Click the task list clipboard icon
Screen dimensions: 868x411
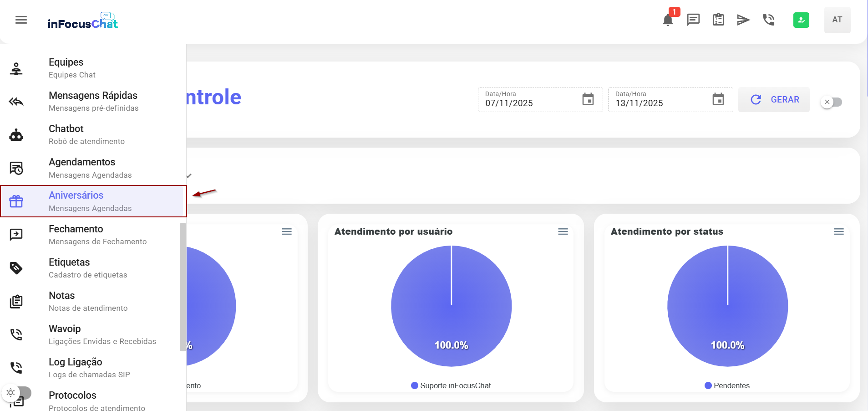pos(718,20)
